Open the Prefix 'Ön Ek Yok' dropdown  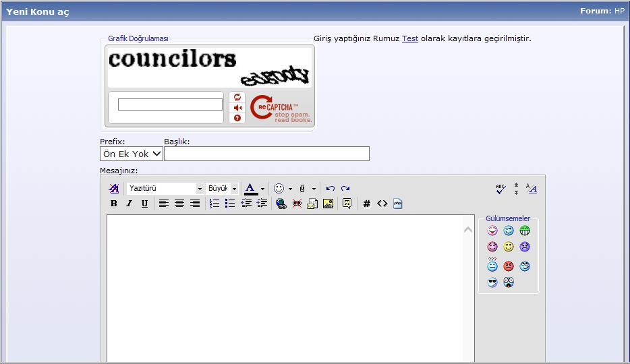click(x=132, y=154)
